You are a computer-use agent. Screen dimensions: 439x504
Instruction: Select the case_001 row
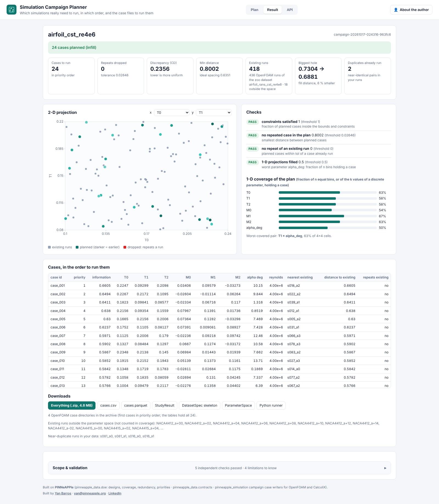click(219, 286)
